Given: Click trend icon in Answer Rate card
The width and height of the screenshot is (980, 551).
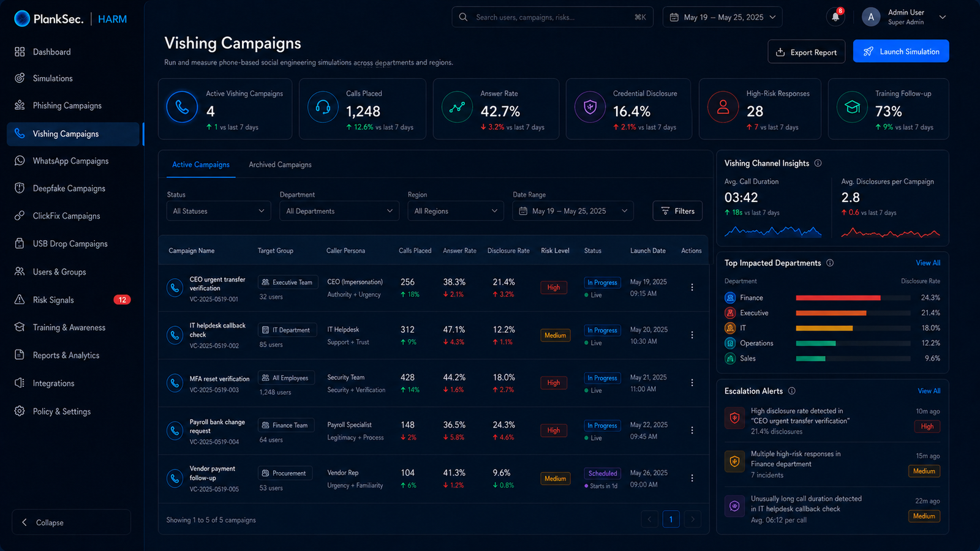Looking at the screenshot, I should click(x=457, y=107).
